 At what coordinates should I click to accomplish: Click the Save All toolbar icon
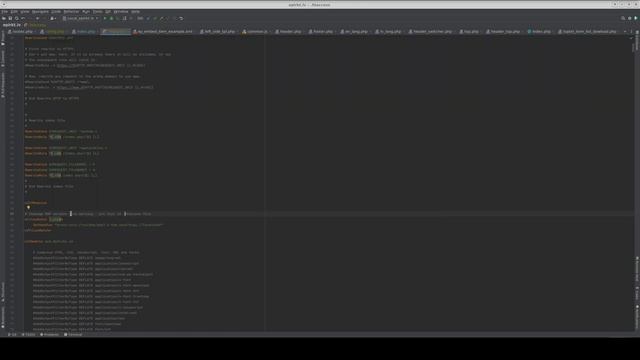[x=10, y=18]
